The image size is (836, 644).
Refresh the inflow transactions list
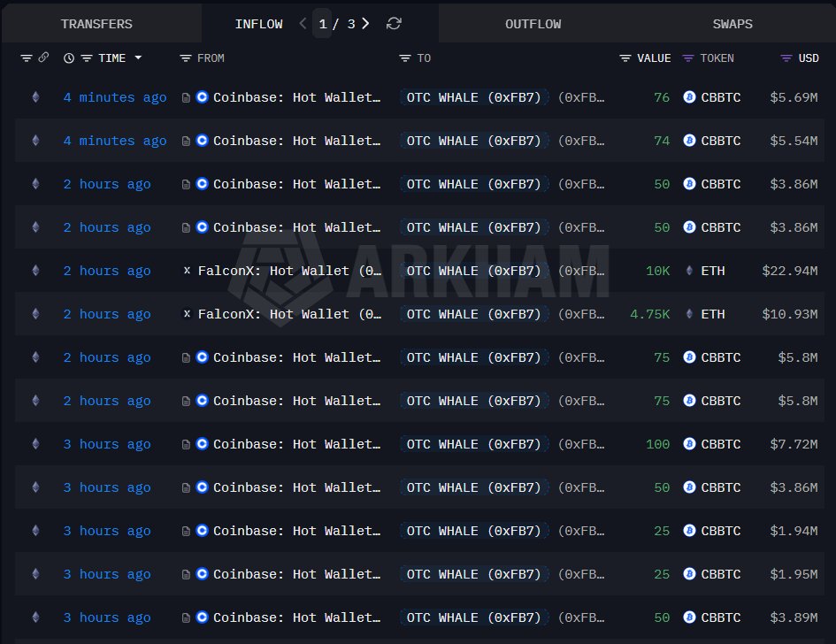coord(394,24)
